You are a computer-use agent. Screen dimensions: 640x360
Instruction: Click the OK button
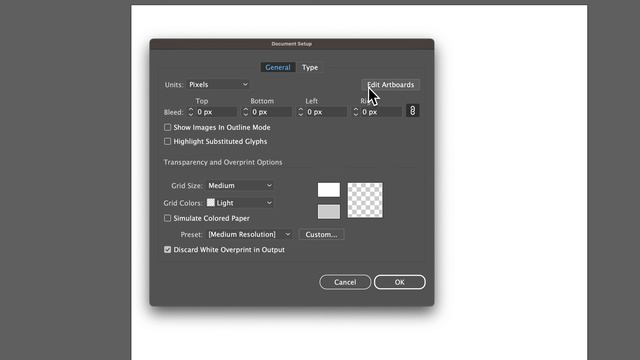pos(400,282)
